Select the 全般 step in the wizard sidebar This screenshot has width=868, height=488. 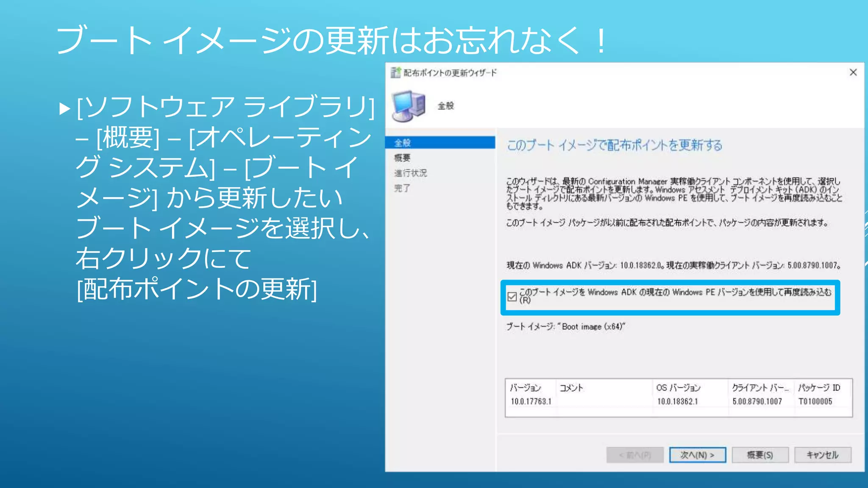coord(440,142)
